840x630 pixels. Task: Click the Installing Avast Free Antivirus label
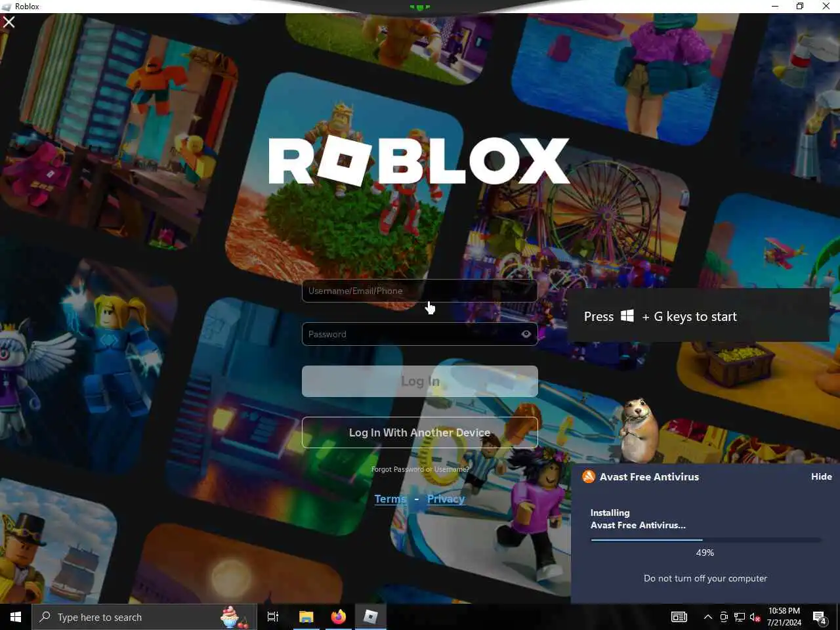pos(638,519)
